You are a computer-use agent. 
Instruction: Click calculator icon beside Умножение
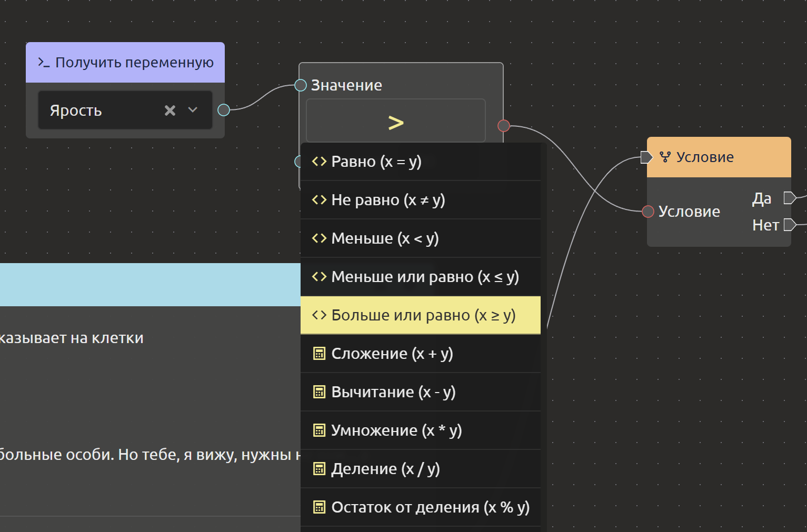pyautogui.click(x=319, y=430)
